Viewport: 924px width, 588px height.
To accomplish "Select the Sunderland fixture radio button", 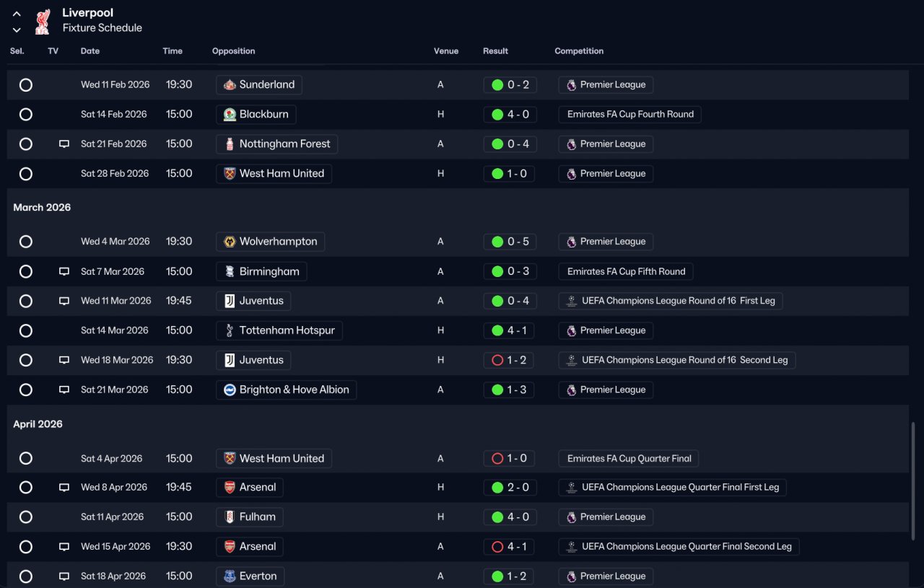I will pos(26,85).
